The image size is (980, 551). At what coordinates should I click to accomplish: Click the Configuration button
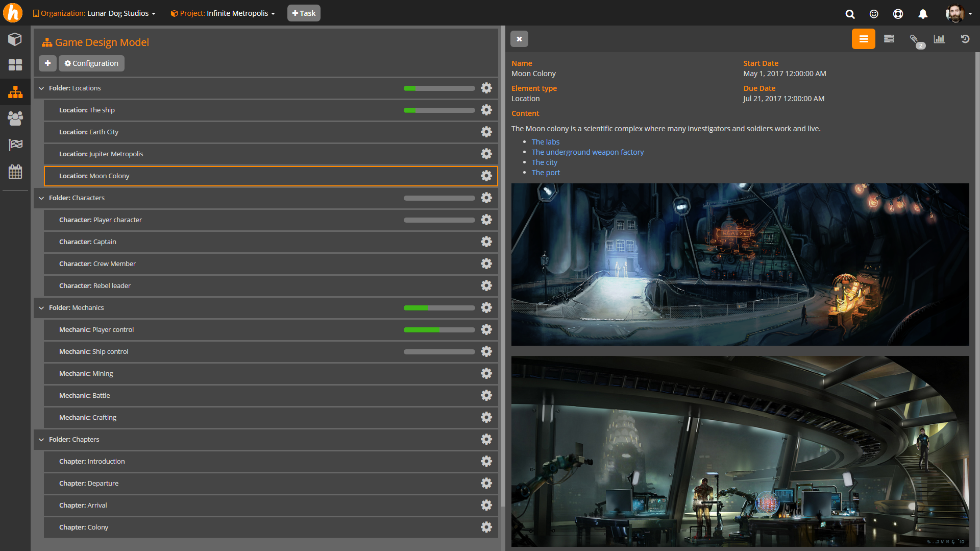91,63
